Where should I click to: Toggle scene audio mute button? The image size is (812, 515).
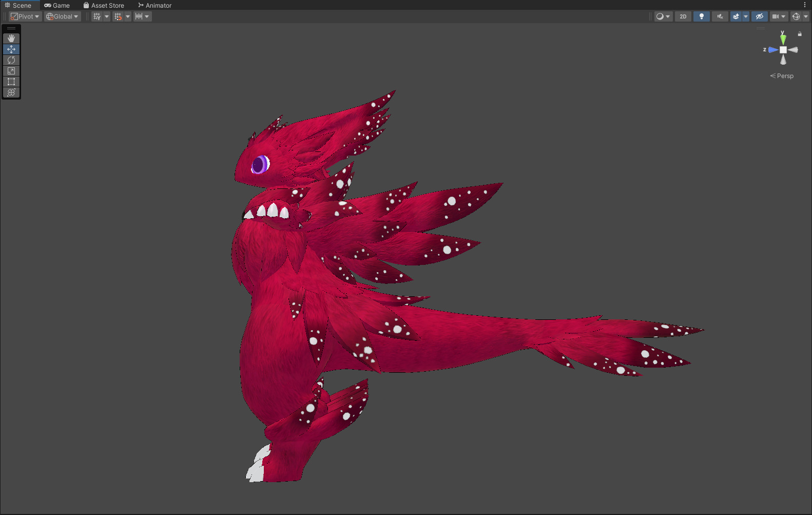click(720, 16)
